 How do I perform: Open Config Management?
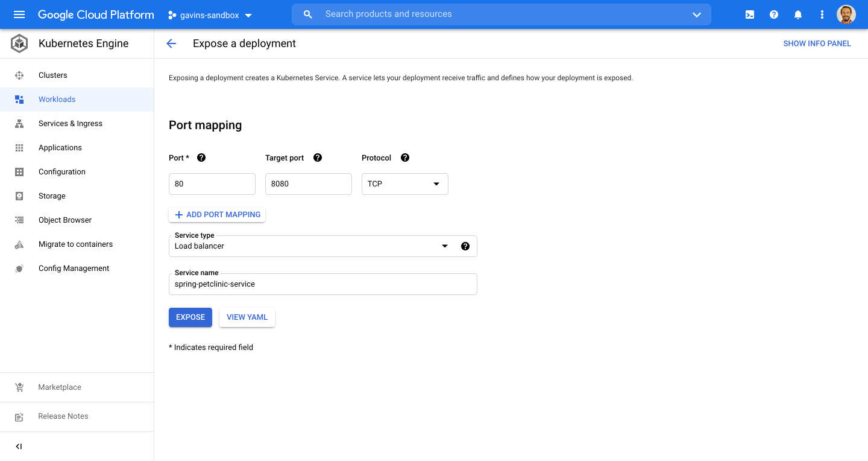point(74,268)
